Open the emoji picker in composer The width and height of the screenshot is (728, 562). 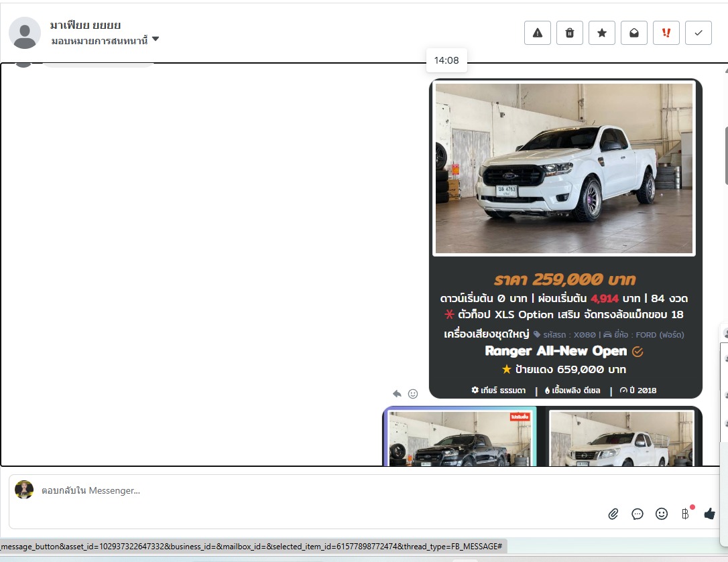662,514
